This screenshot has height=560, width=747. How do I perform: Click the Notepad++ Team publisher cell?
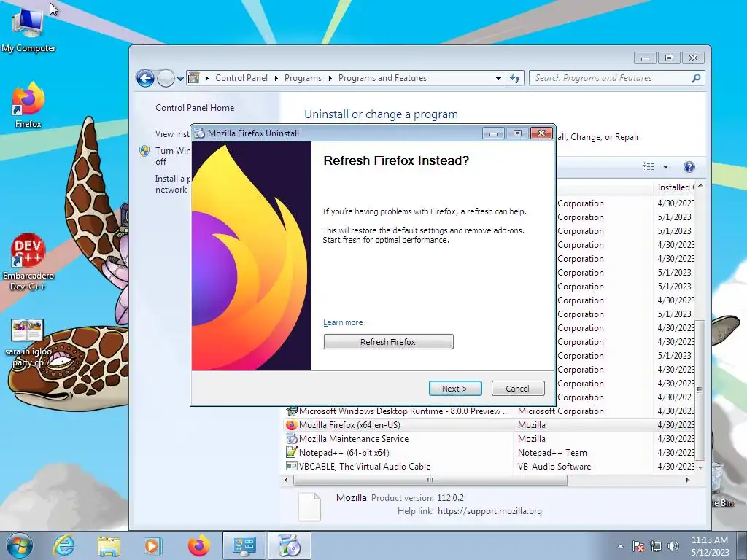(x=552, y=452)
